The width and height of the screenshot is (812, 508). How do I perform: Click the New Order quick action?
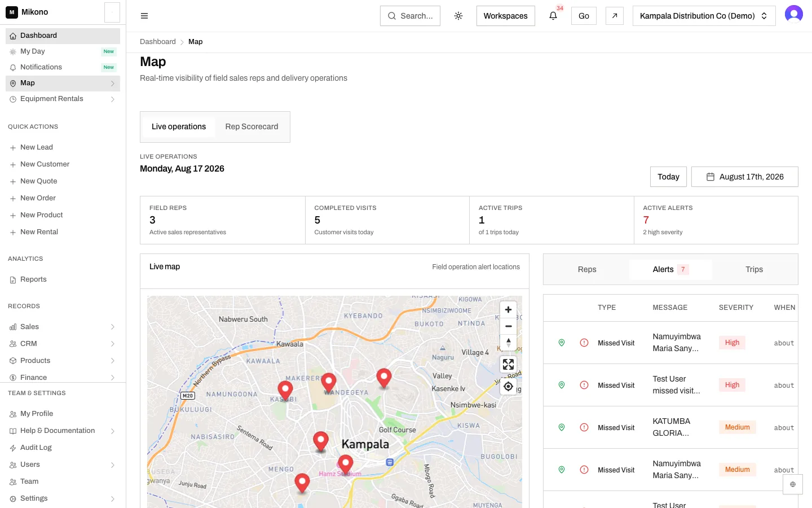[63, 198]
